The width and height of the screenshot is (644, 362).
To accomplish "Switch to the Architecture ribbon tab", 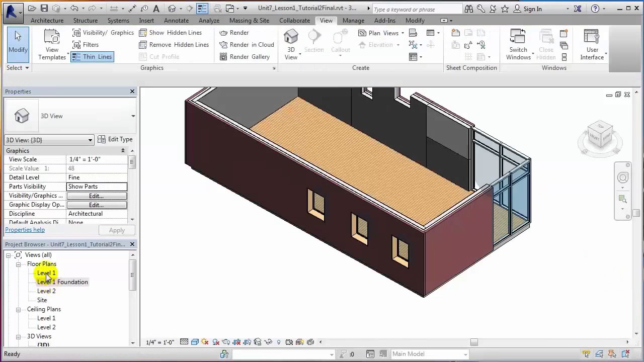I will pyautogui.click(x=47, y=21).
